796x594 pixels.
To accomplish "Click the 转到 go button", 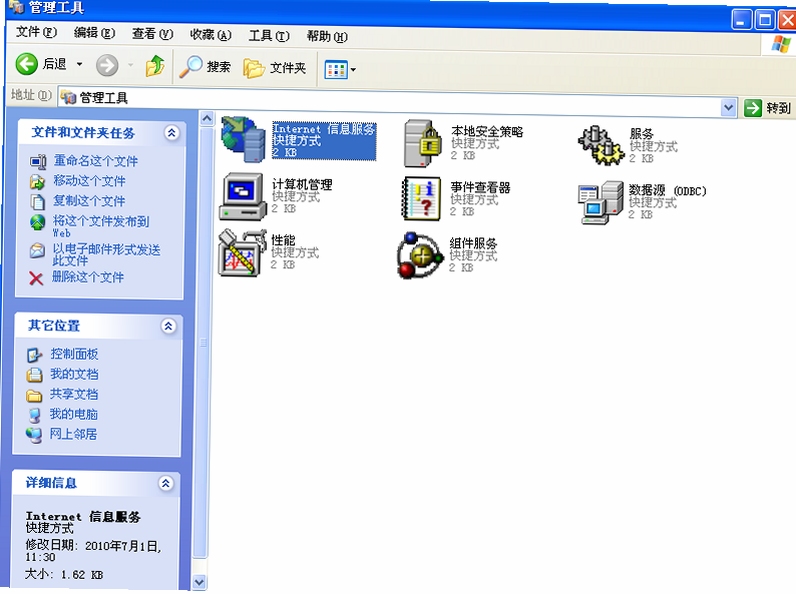I will click(768, 108).
